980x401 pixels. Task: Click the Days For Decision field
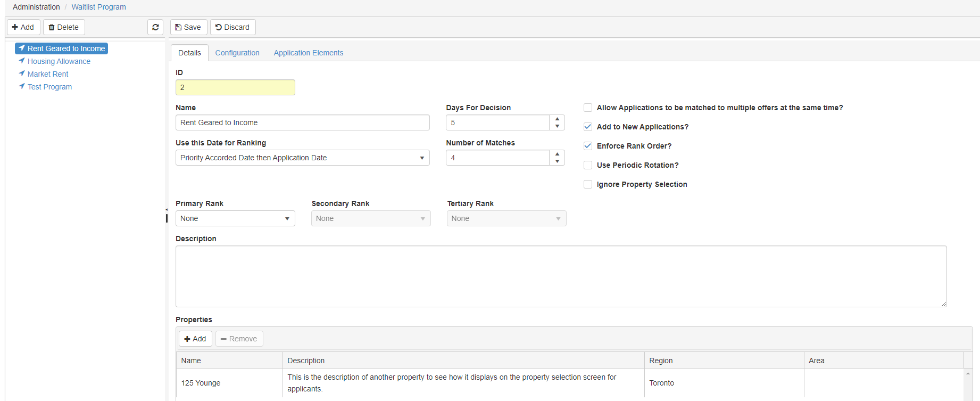coord(498,122)
